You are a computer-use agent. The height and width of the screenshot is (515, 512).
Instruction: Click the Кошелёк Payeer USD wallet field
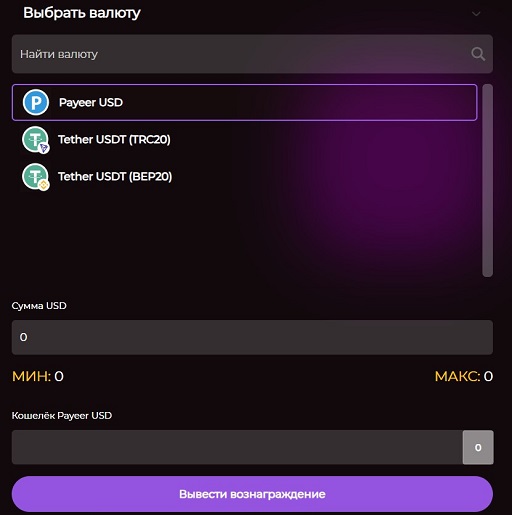coord(237,447)
